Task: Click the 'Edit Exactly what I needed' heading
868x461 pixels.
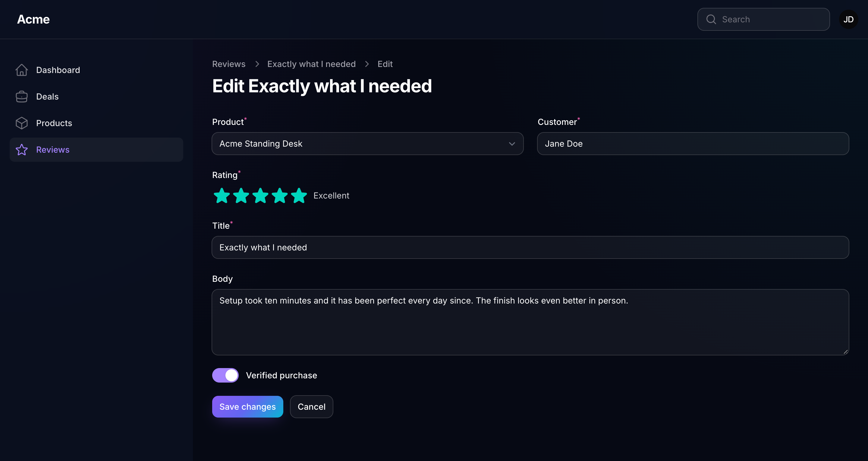Action: coord(322,86)
